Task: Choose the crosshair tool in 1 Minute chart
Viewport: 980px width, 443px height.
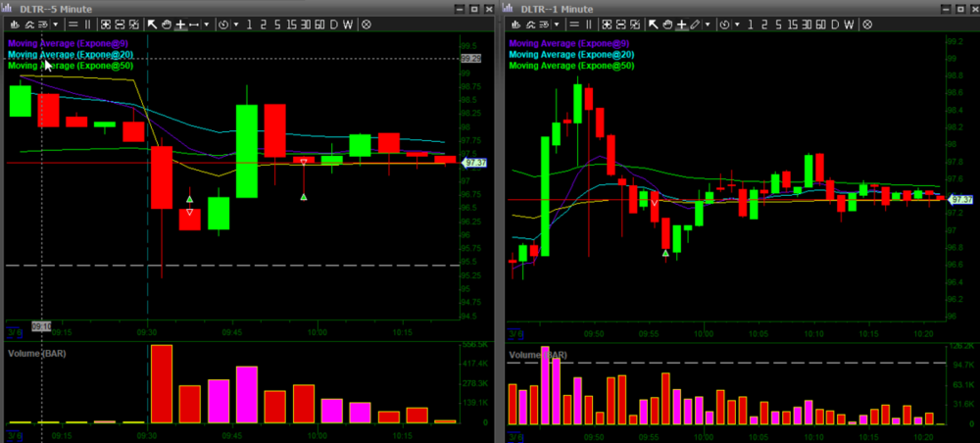Action: (679, 23)
